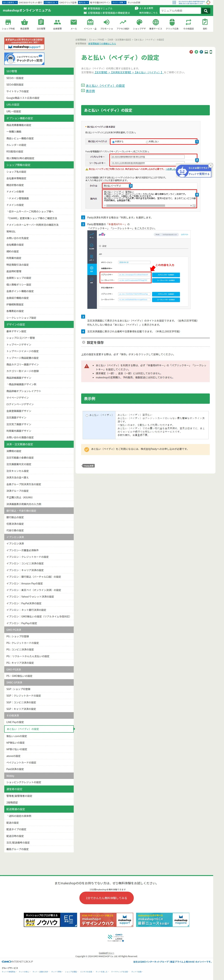The height and width of the screenshot is (980, 224).
Task: Open 管理者/副管理者の設定 in sidebar
Action: (x=39, y=796)
